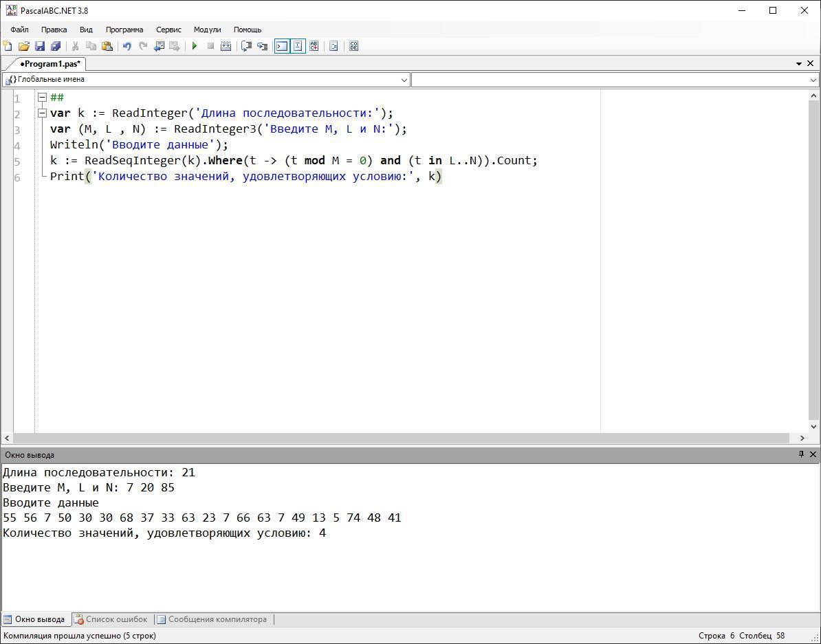Collapse the code block on line 2
The width and height of the screenshot is (821, 644).
pos(42,113)
